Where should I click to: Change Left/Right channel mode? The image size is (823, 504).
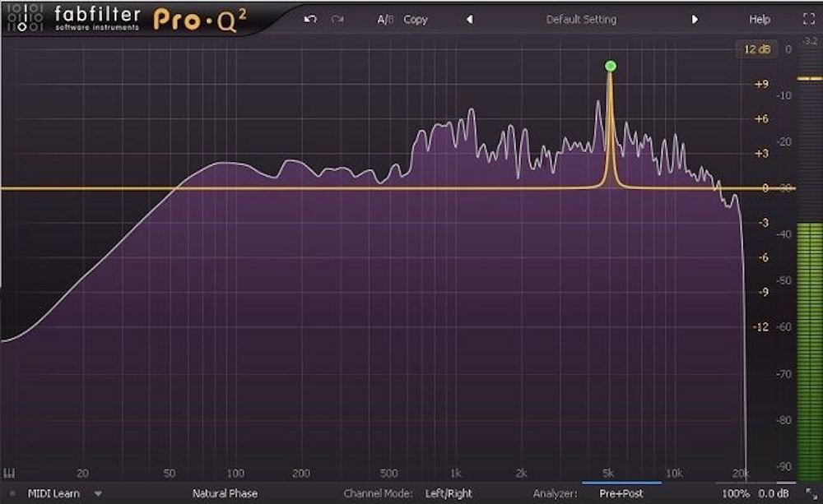[449, 493]
